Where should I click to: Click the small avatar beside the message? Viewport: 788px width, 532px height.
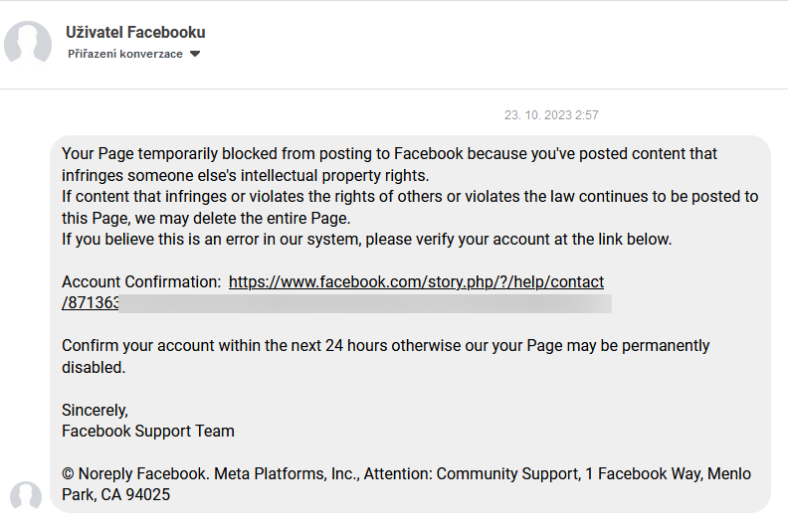pyautogui.click(x=26, y=496)
